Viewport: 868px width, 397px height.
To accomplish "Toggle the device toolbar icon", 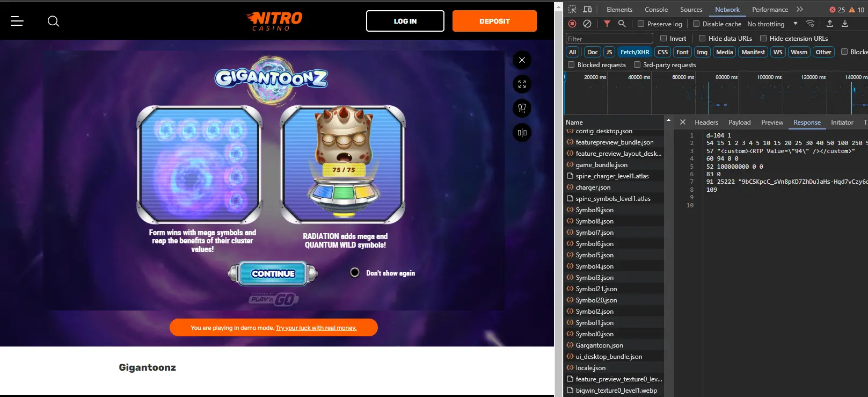I will pyautogui.click(x=587, y=10).
